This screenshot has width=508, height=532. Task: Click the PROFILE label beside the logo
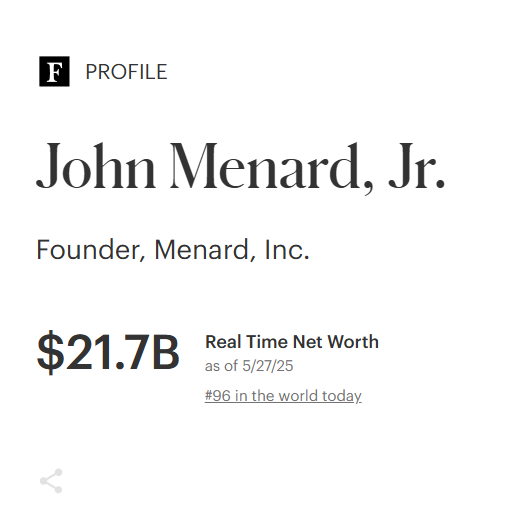point(126,72)
